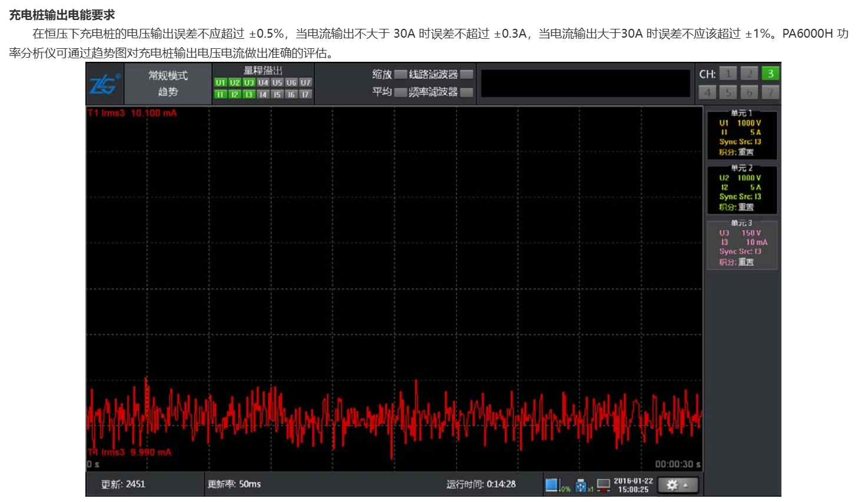Click the U7 range overflow indicator

(305, 82)
